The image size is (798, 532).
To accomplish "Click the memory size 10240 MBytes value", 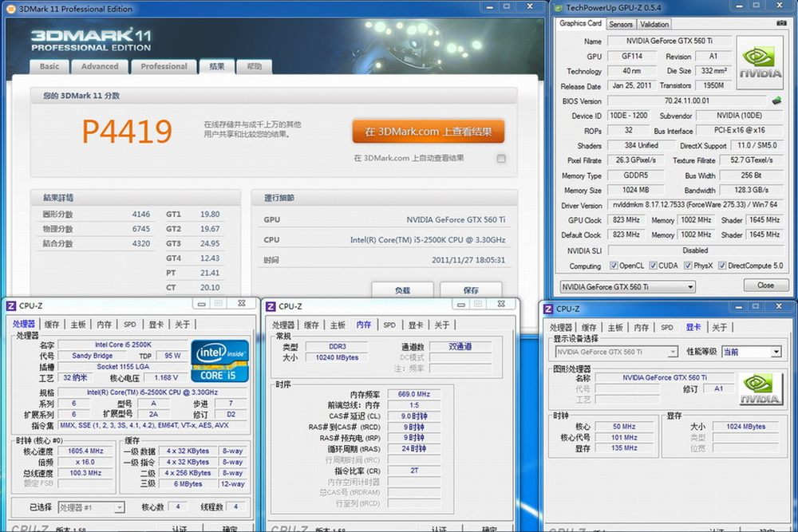I will (337, 357).
